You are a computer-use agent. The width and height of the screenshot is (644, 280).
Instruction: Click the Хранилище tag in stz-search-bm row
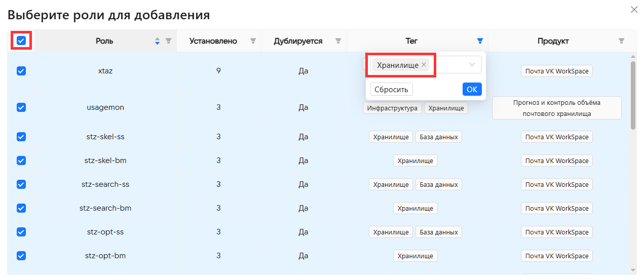(x=415, y=208)
